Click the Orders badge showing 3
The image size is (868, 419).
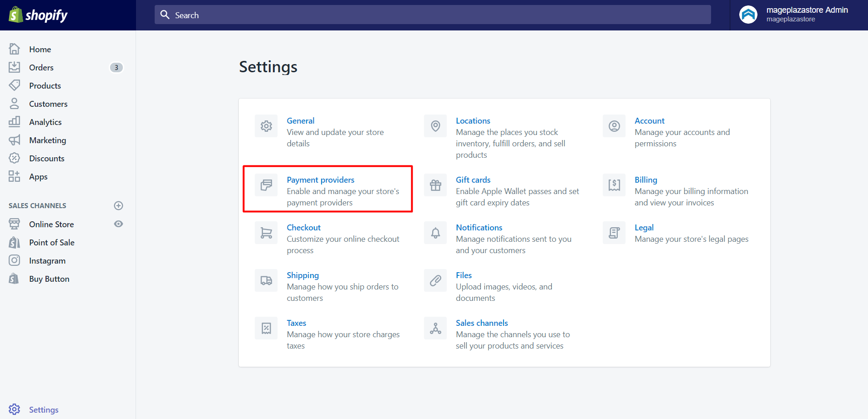(116, 67)
